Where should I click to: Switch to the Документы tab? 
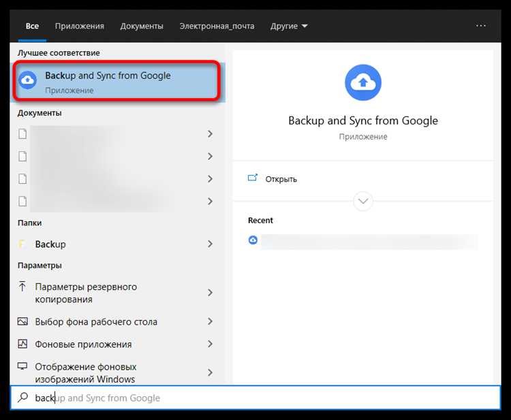click(x=142, y=26)
